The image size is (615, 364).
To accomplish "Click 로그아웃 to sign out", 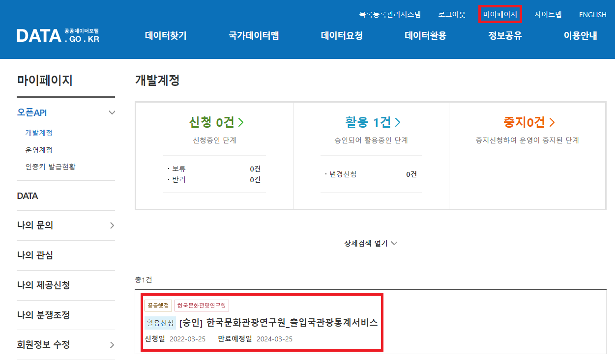I will [452, 14].
